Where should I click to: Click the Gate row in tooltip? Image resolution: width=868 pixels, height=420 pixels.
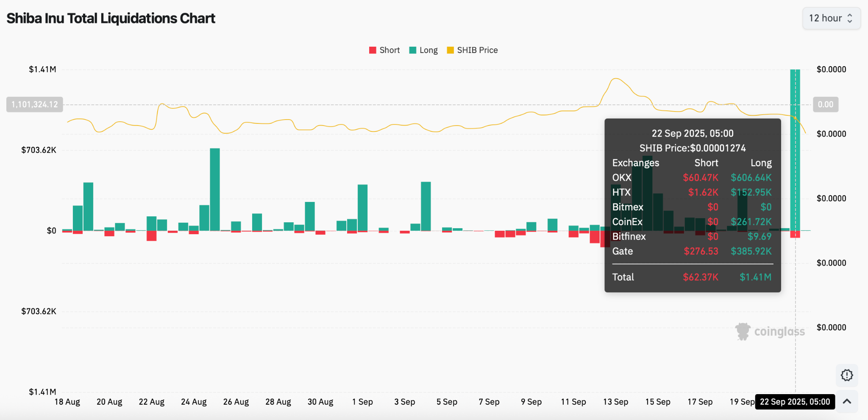692,251
